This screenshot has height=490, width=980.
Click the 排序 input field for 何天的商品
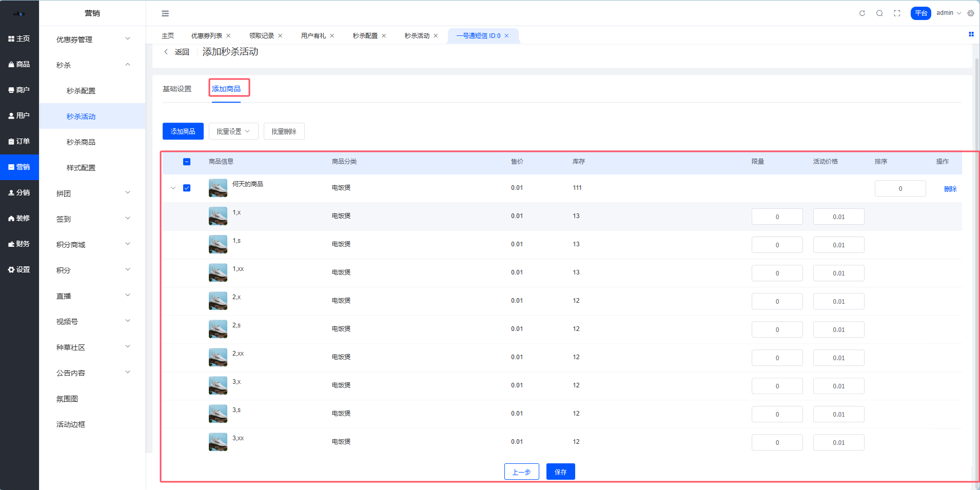(900, 188)
